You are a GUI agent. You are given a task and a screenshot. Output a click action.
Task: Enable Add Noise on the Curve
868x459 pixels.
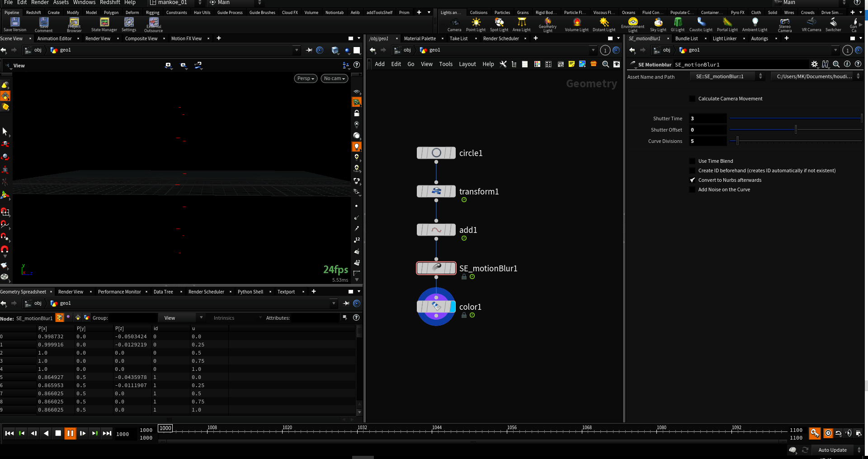[692, 189]
